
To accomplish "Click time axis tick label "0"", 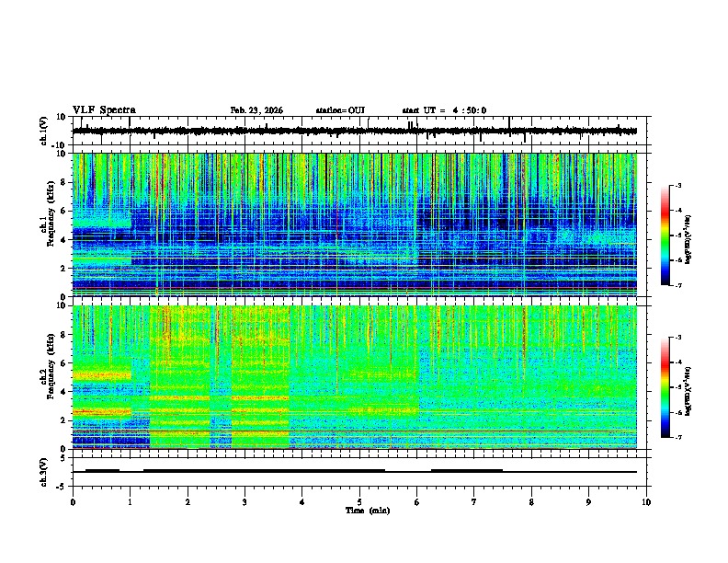I will (x=73, y=502).
